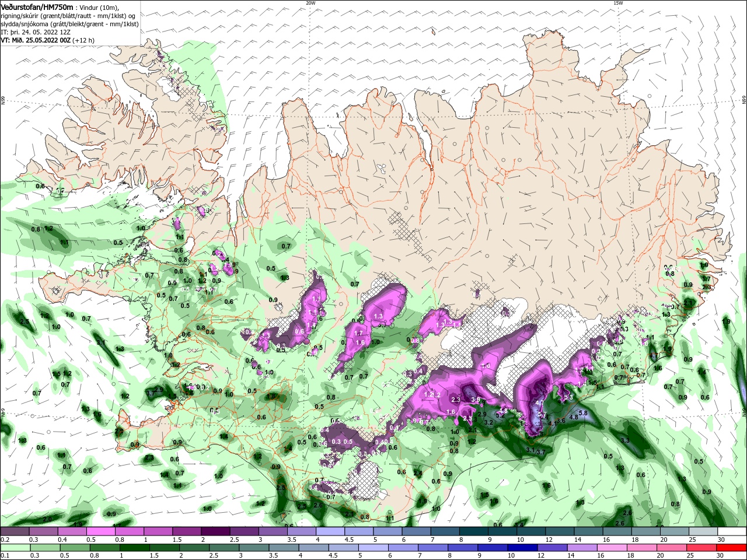The height and width of the screenshot is (560, 747).
Task: Pick lower legend swatch starting at 0.5
Action: pyautogui.click(x=75, y=548)
